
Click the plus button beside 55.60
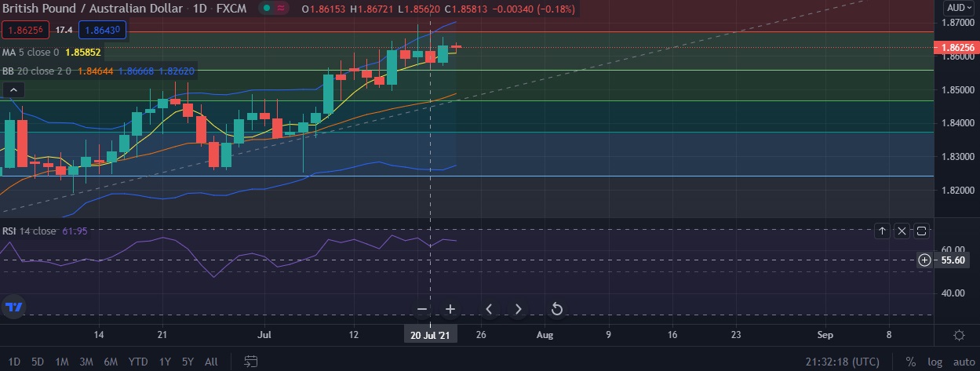924,260
